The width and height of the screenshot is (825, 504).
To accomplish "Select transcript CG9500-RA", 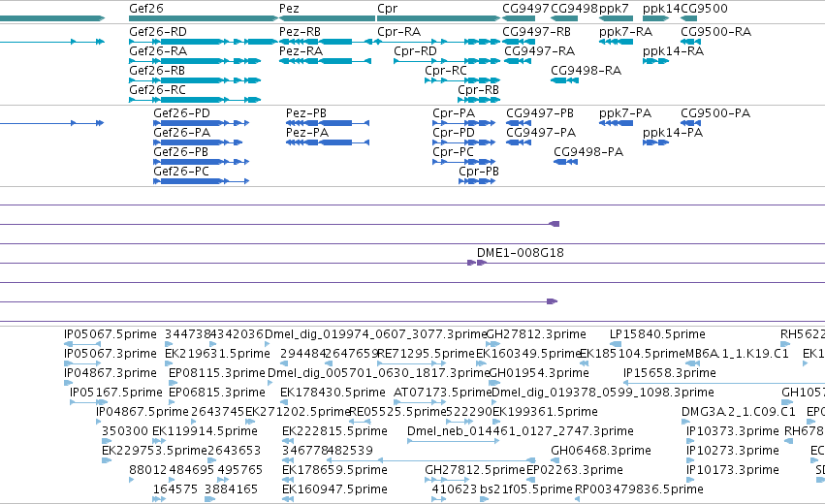I will tap(715, 32).
